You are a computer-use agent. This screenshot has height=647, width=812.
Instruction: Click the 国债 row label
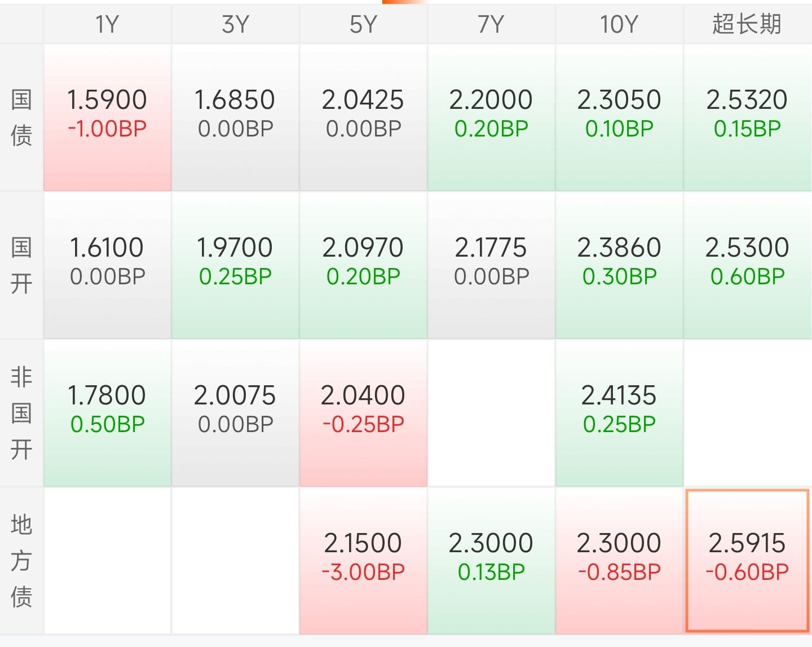click(21, 117)
